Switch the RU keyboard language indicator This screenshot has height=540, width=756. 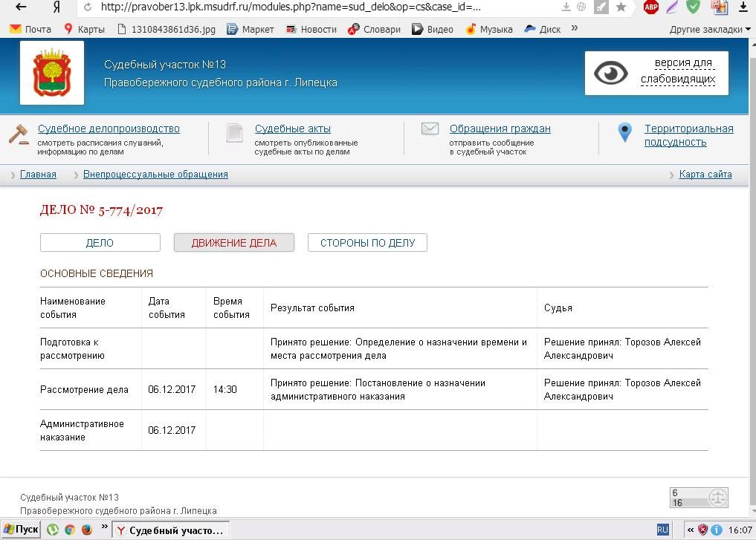pos(662,530)
